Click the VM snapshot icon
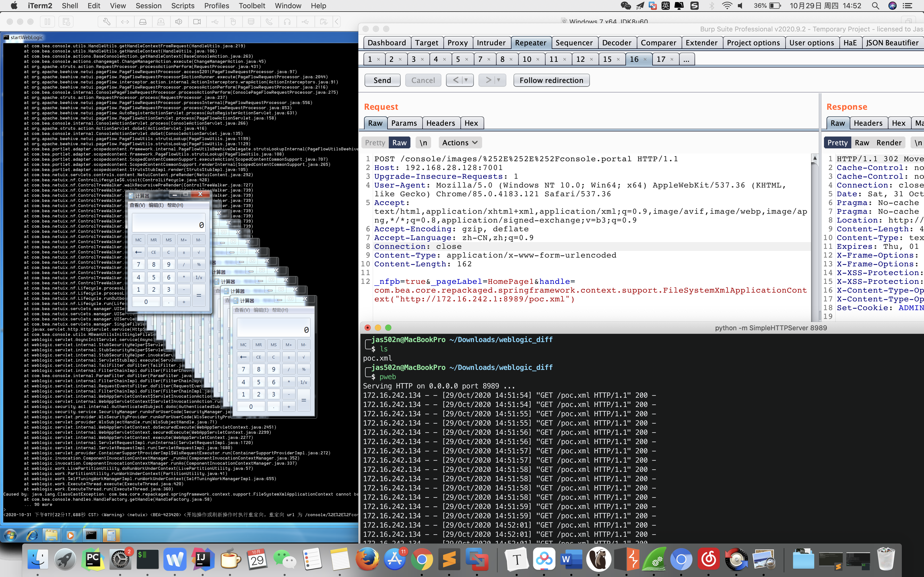The height and width of the screenshot is (577, 924). pos(66,22)
